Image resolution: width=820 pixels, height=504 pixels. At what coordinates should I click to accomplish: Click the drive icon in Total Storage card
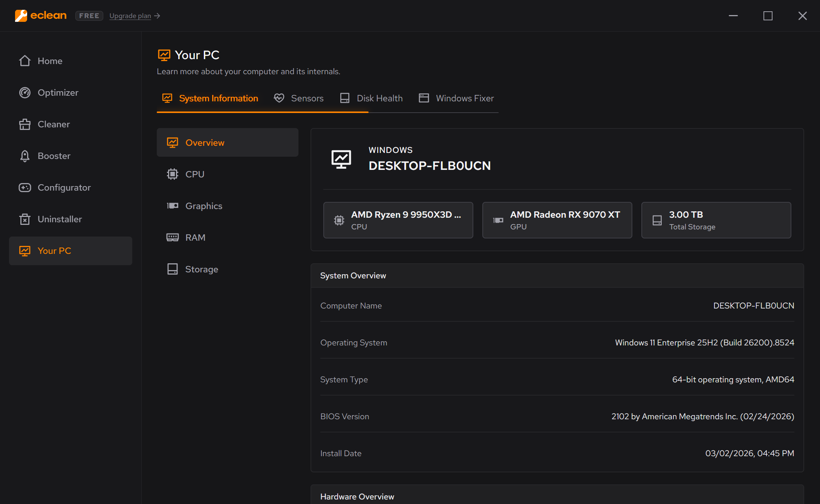click(657, 220)
